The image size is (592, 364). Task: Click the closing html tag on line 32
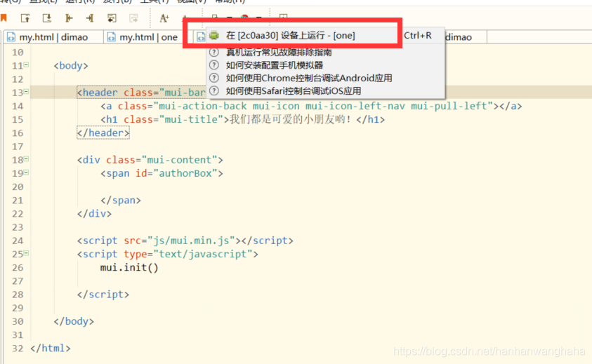51,348
